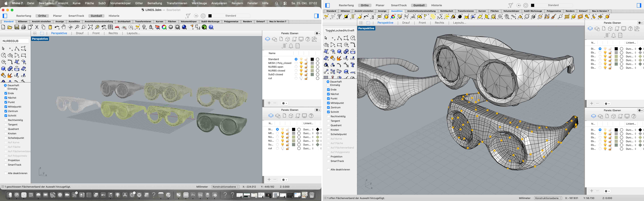Enable the Quadrant osnap in right window
644x201 pixels.
[x=328, y=125]
